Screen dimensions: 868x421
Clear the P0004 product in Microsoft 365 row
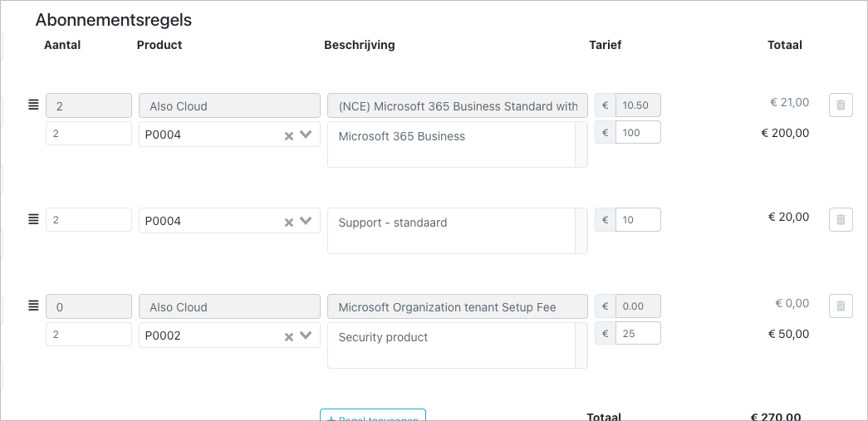pyautogui.click(x=288, y=135)
